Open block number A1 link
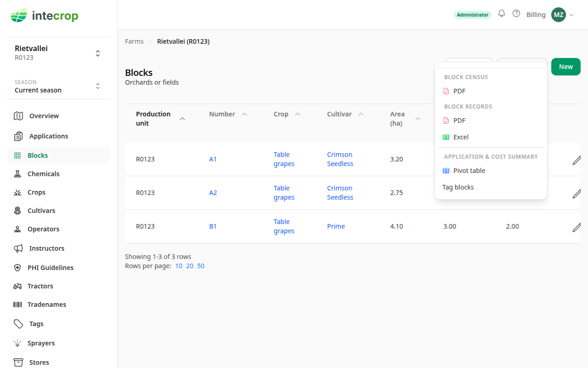Viewport: 588px width, 368px height. (213, 159)
